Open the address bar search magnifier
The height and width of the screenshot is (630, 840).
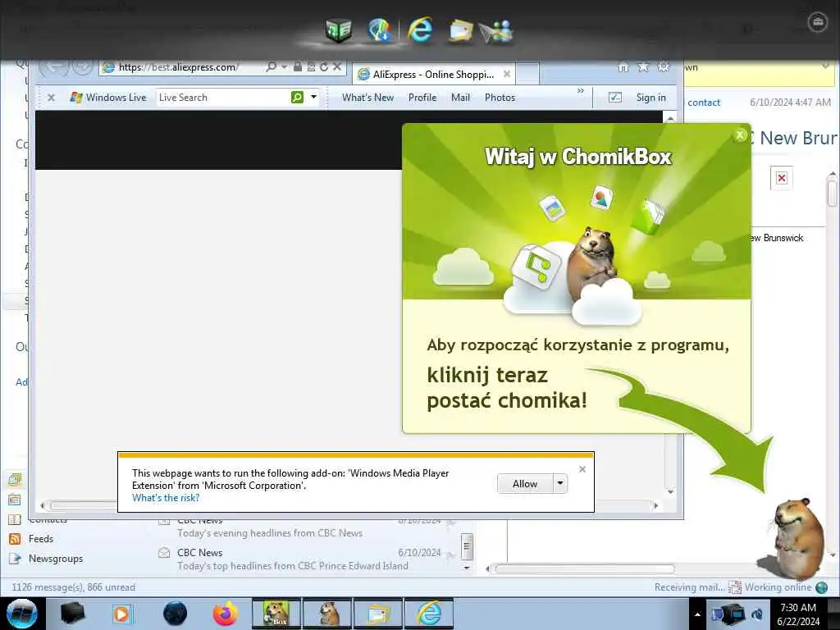click(271, 67)
